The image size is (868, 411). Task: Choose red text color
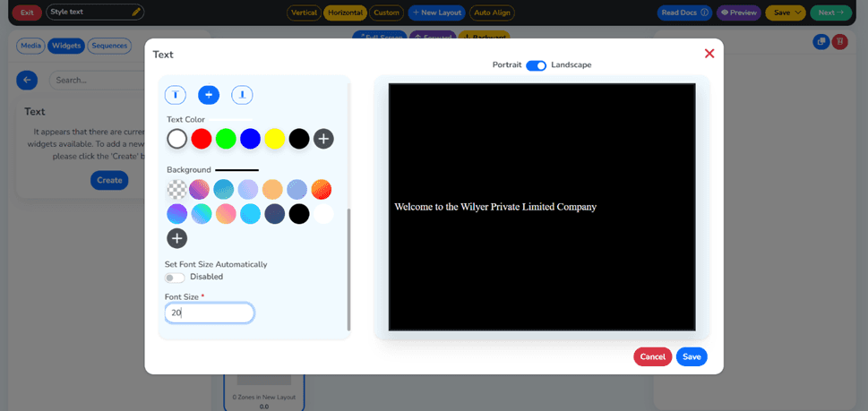[202, 138]
